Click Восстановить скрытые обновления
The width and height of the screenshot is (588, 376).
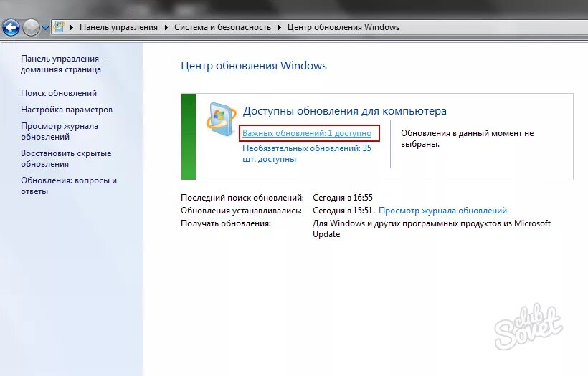click(x=66, y=159)
